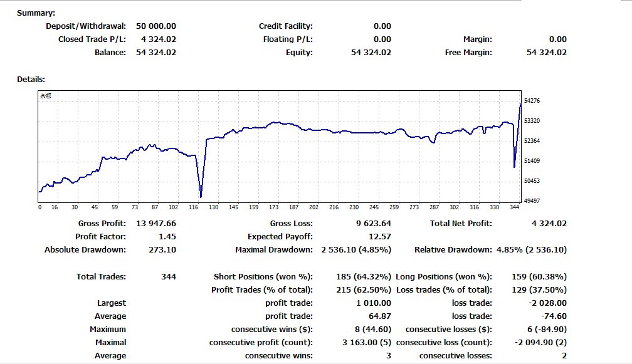Click the chart axis value "52364"
Image resolution: width=632 pixels, height=364 pixels.
tap(532, 141)
